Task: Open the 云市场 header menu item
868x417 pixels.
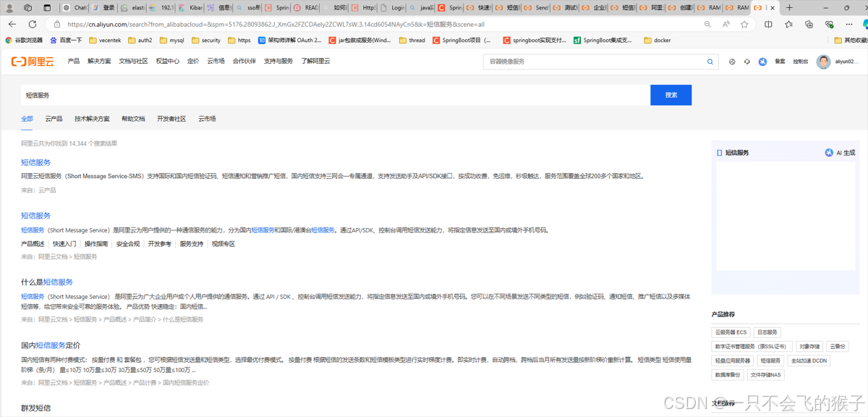Action: (216, 62)
